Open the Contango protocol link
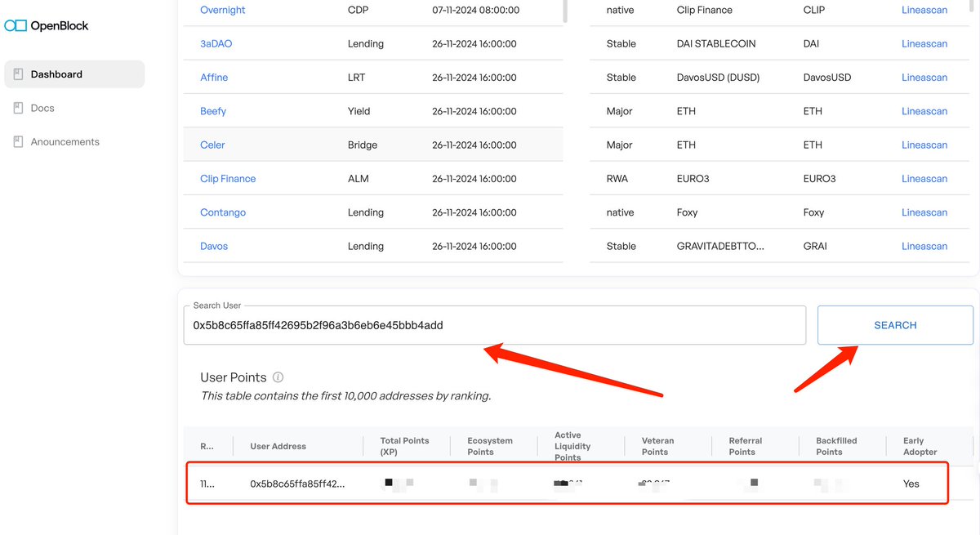The height and width of the screenshot is (535, 980). pos(223,212)
